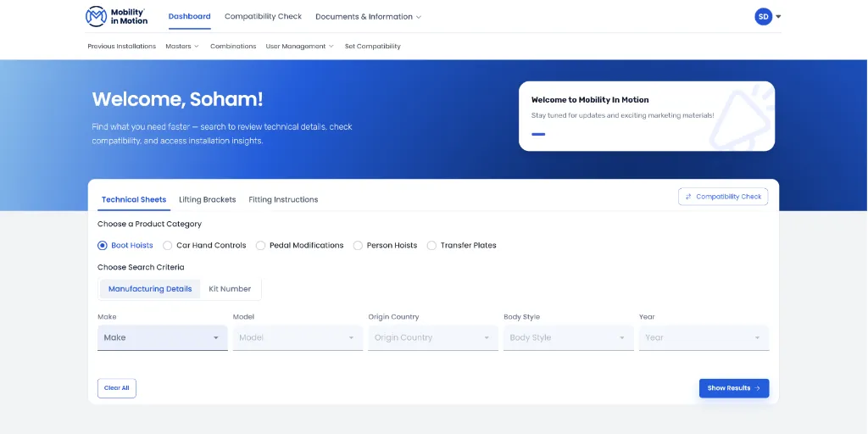Open the Model dropdown
Image resolution: width=868 pixels, height=434 pixels.
click(298, 337)
